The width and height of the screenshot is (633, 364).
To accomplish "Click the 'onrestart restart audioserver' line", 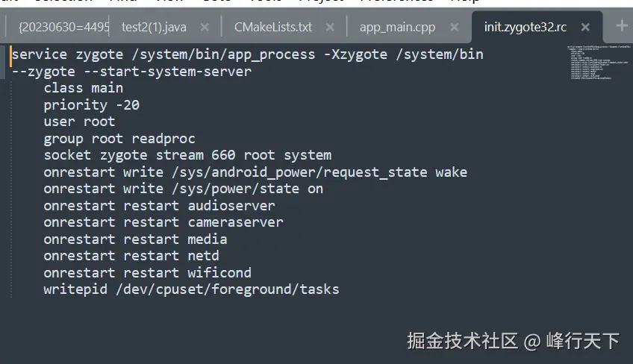I will pyautogui.click(x=159, y=205).
